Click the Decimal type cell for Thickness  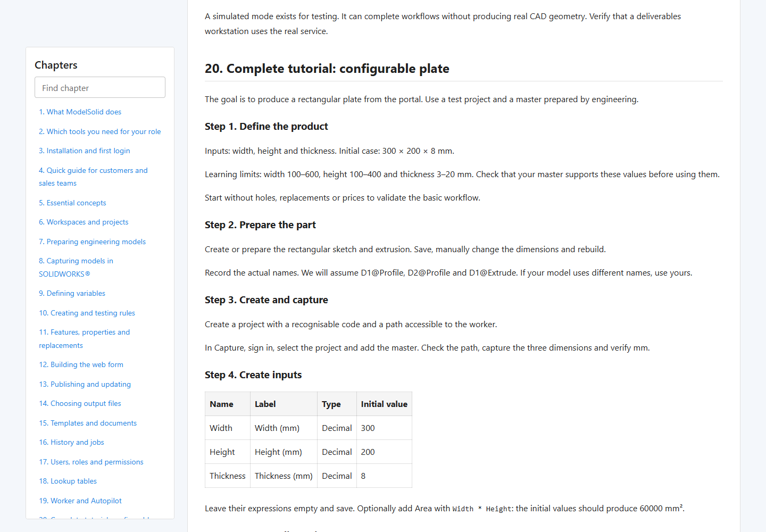(337, 476)
